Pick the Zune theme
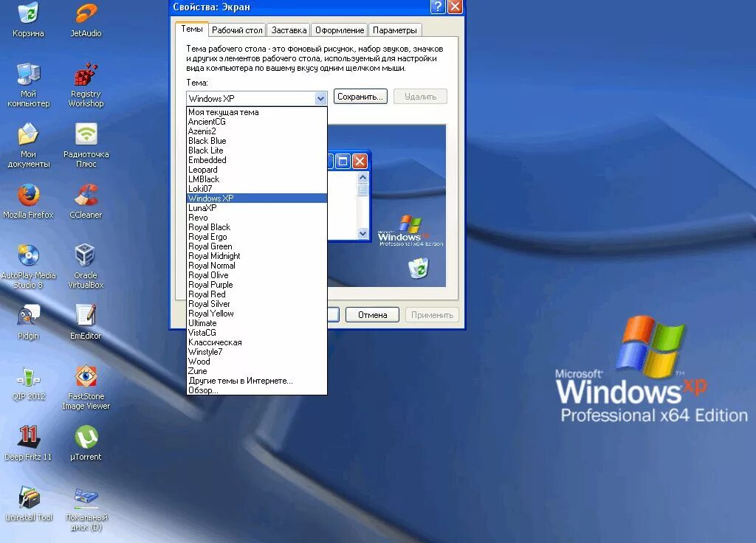This screenshot has width=756, height=543. click(x=256, y=371)
